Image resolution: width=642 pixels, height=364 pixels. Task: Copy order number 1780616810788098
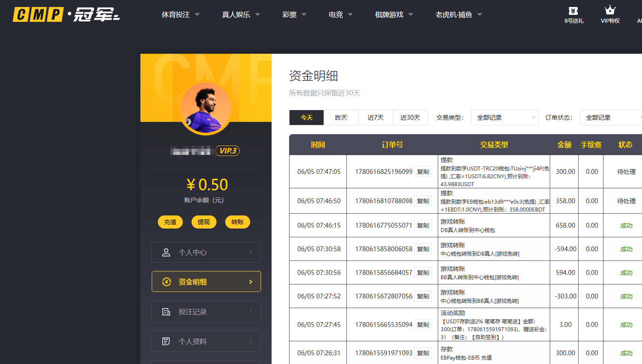pyautogui.click(x=423, y=201)
